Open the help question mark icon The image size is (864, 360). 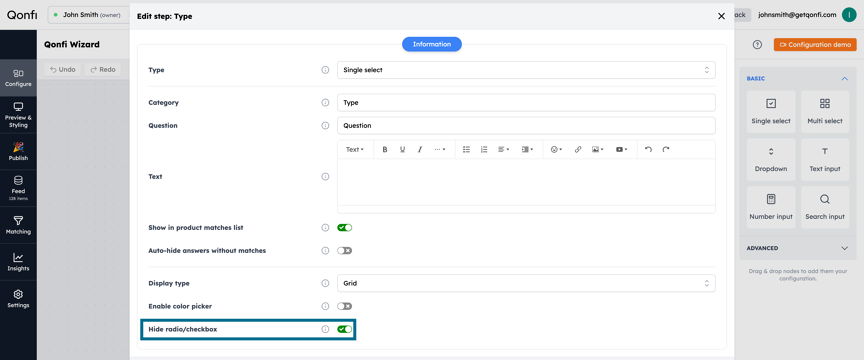(x=757, y=45)
